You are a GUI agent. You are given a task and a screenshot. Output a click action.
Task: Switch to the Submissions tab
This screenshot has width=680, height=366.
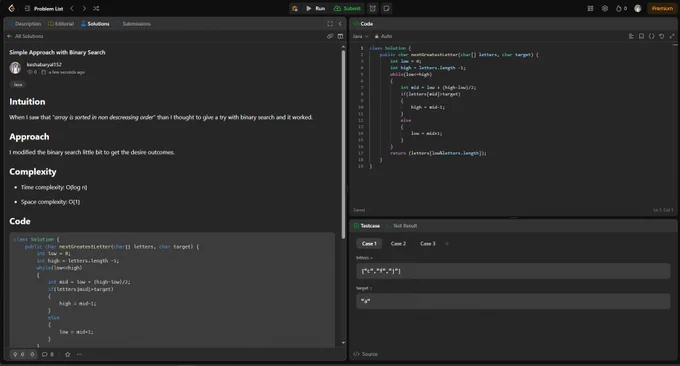coord(134,24)
